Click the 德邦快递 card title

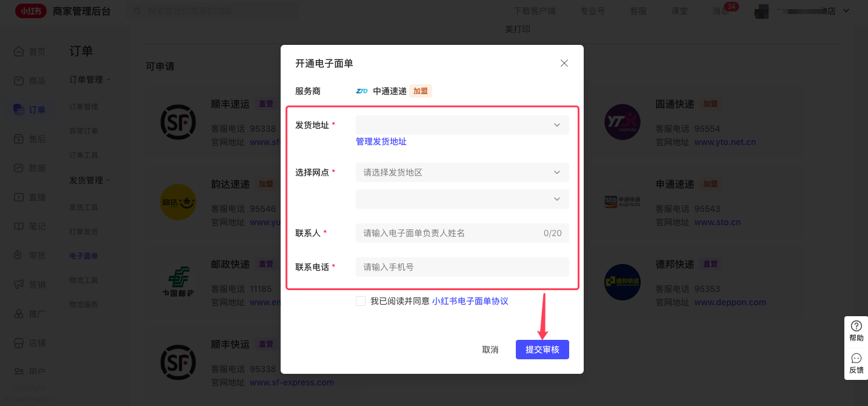pyautogui.click(x=675, y=264)
